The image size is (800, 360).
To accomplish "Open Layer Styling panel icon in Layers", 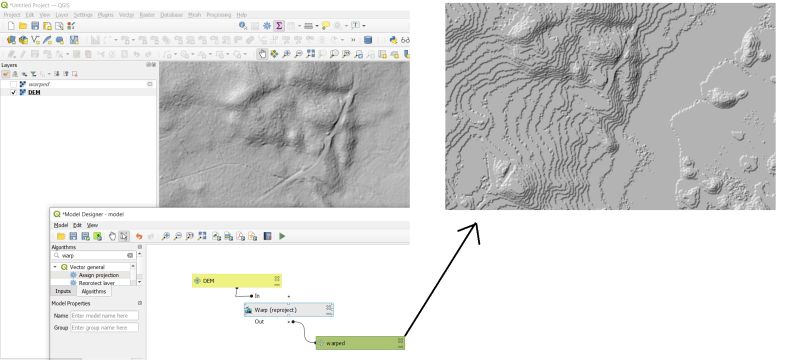I will (6, 74).
